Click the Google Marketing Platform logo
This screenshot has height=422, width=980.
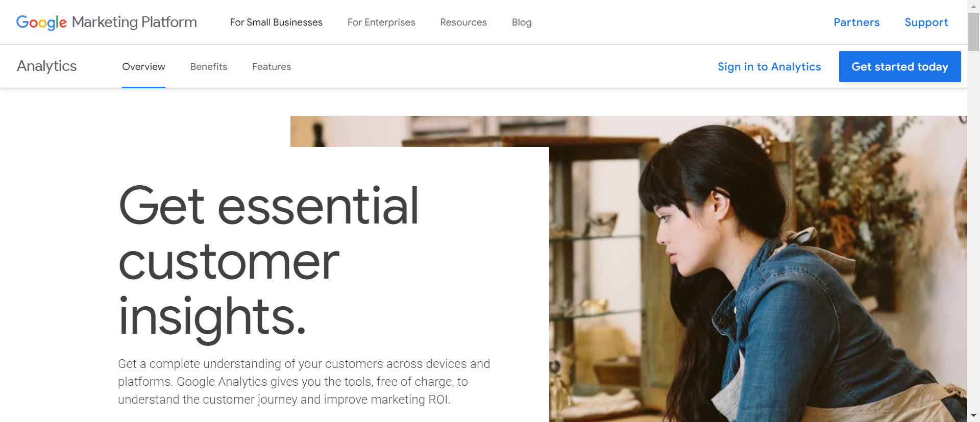pyautogui.click(x=106, y=22)
